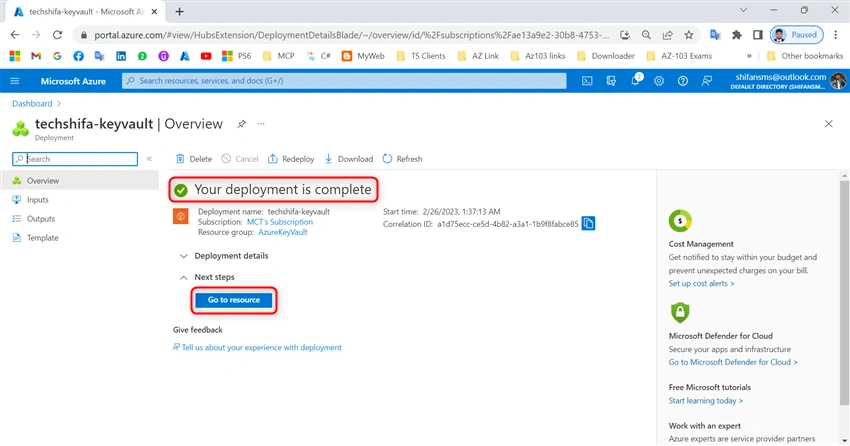This screenshot has width=850, height=446.
Task: Open MCT's Subscription link
Action: 280,222
